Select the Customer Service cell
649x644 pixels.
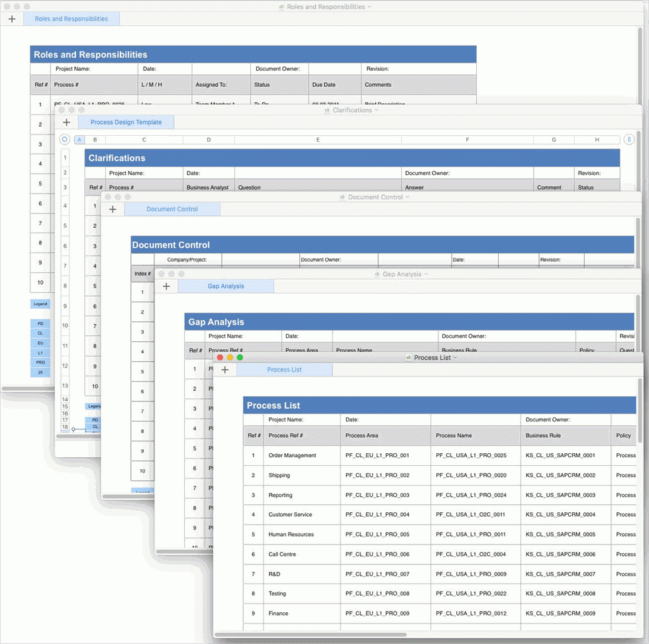coord(302,514)
